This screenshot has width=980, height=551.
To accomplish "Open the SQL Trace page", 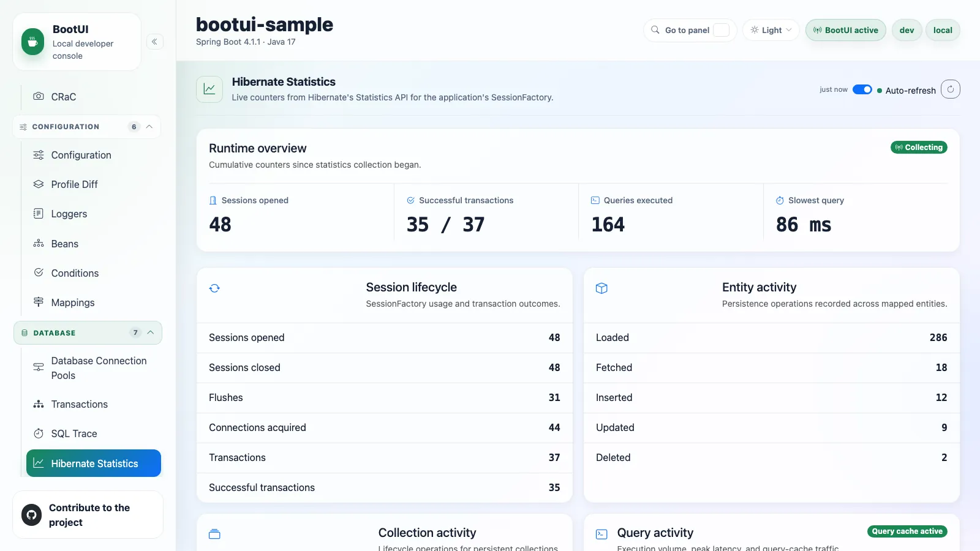I will [94, 433].
